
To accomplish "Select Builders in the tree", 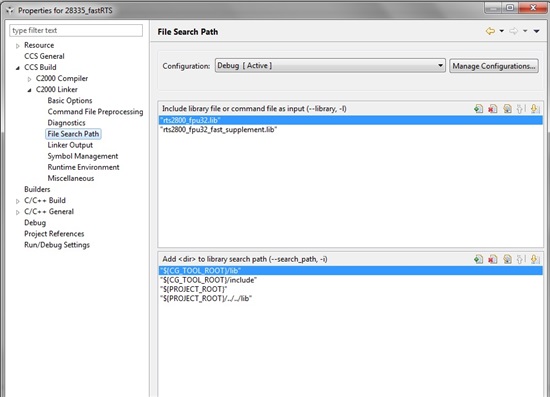I will [37, 189].
